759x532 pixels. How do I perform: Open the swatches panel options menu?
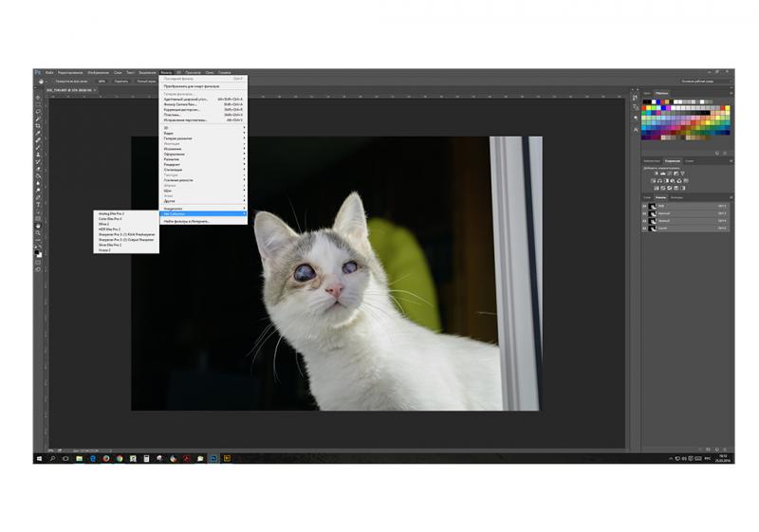731,93
